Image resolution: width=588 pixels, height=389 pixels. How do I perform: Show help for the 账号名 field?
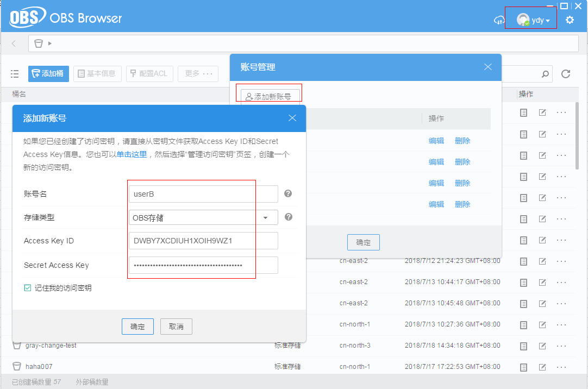tap(288, 193)
